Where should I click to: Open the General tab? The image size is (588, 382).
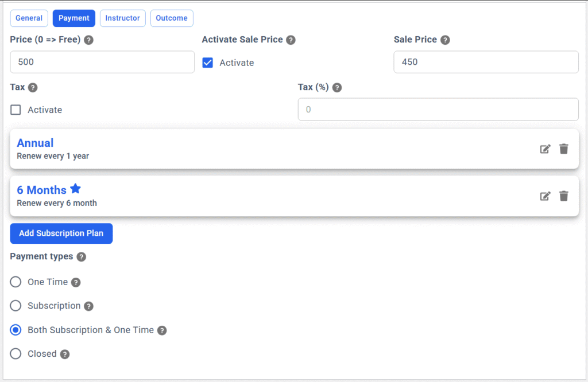point(29,18)
